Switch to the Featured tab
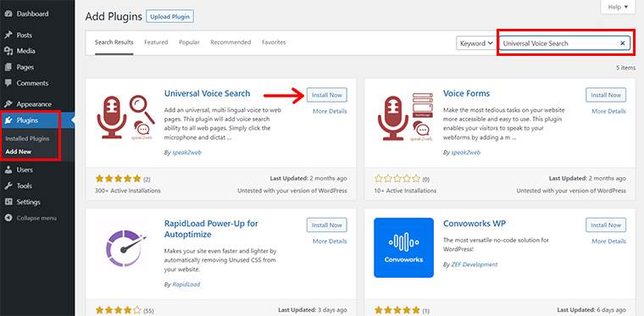Viewport: 644px width, 316px height. pyautogui.click(x=156, y=42)
